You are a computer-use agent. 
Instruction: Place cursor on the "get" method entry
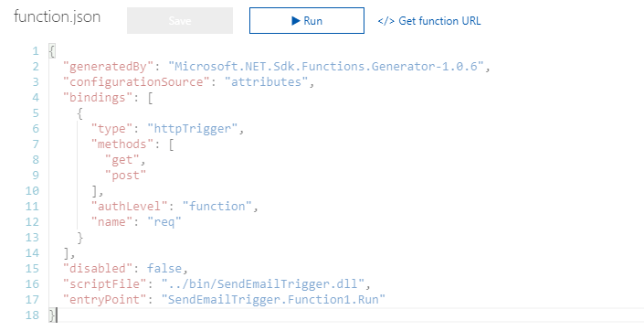tap(122, 159)
